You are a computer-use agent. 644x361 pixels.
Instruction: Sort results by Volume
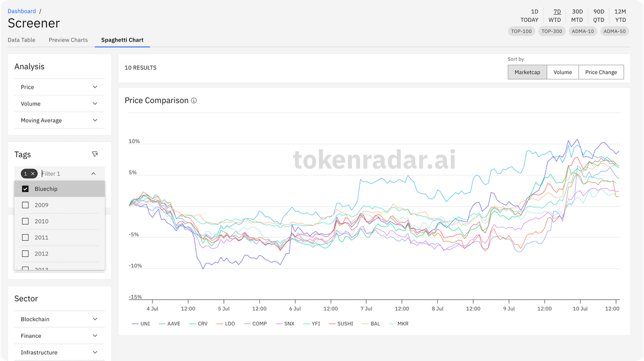(562, 72)
